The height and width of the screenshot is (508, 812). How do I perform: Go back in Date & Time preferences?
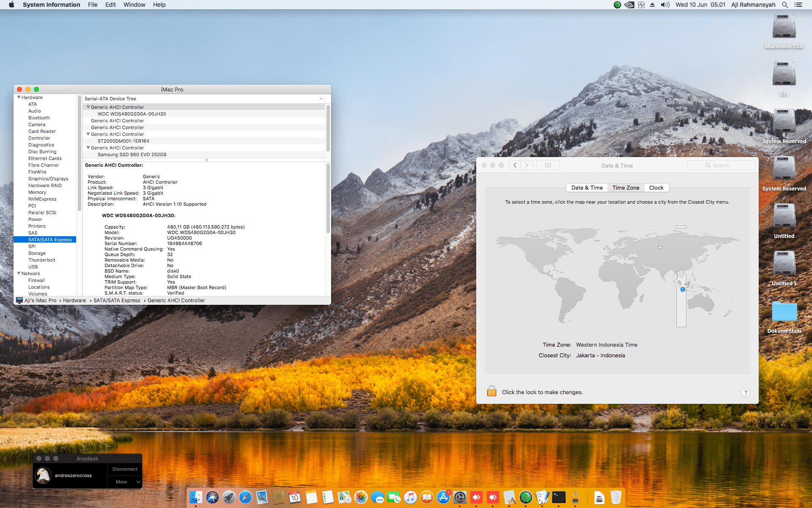[515, 165]
